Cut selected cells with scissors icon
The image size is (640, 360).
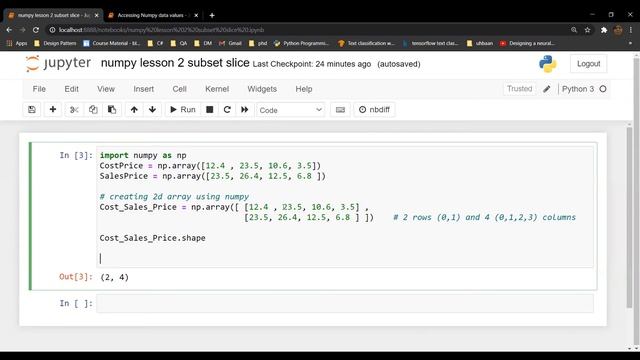[x=74, y=110]
